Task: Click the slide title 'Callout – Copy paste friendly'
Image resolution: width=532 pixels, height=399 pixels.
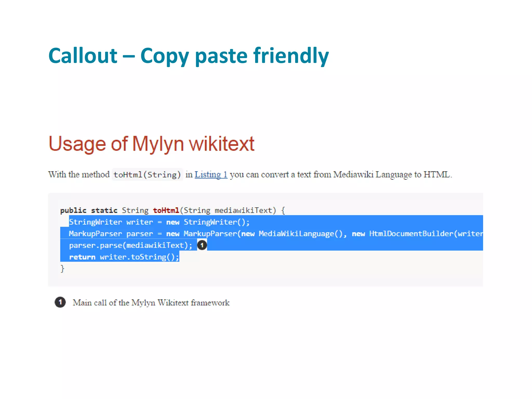Action: (x=189, y=56)
